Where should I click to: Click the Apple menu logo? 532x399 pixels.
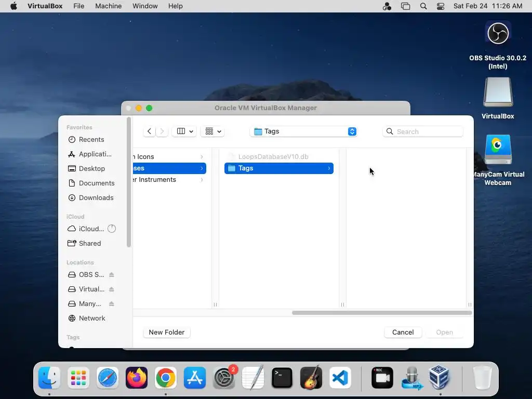(14, 6)
